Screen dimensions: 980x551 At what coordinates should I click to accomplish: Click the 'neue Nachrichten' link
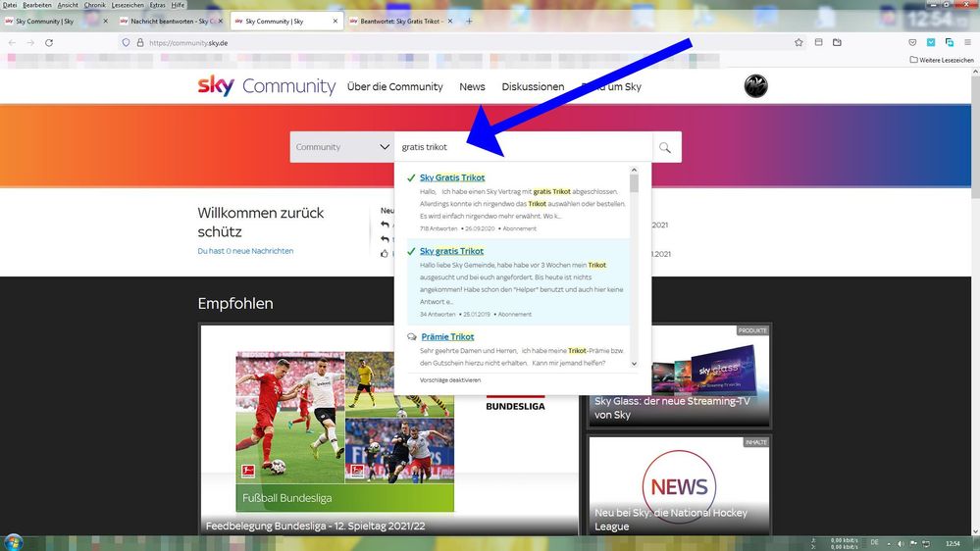[259, 251]
